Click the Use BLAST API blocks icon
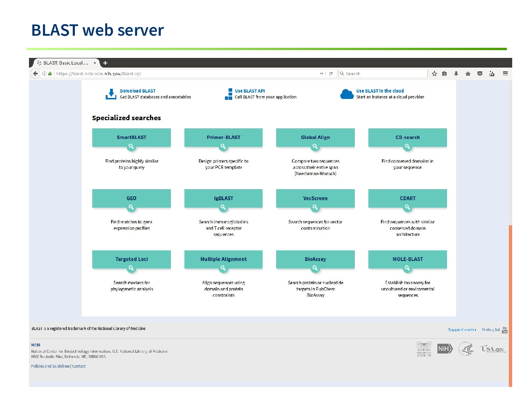The width and height of the screenshot is (532, 399). pos(229,94)
